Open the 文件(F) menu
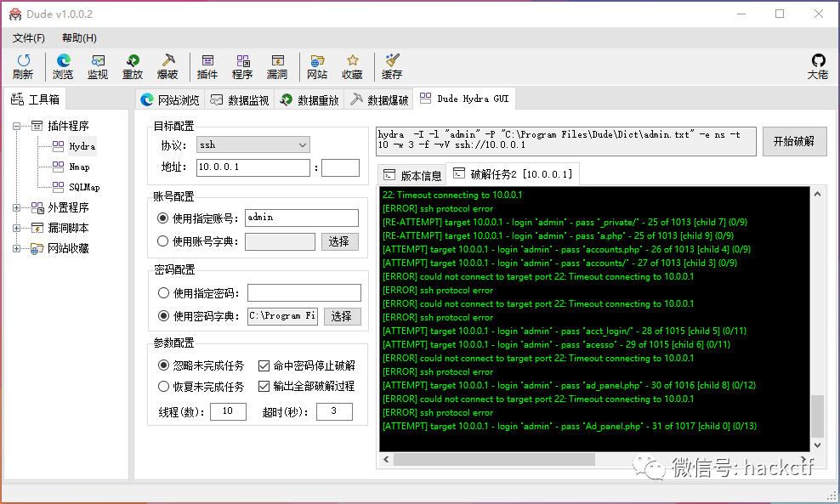The width and height of the screenshot is (840, 504). click(x=29, y=38)
